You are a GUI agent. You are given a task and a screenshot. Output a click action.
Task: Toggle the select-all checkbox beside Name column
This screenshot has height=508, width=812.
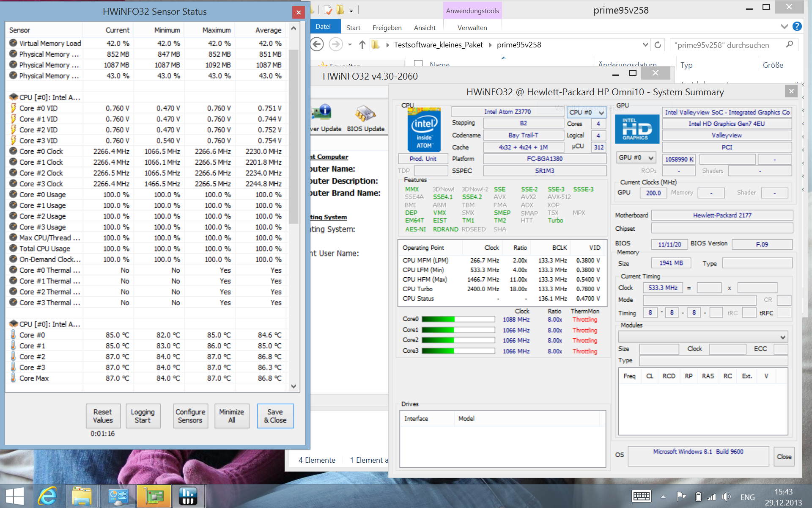(418, 64)
